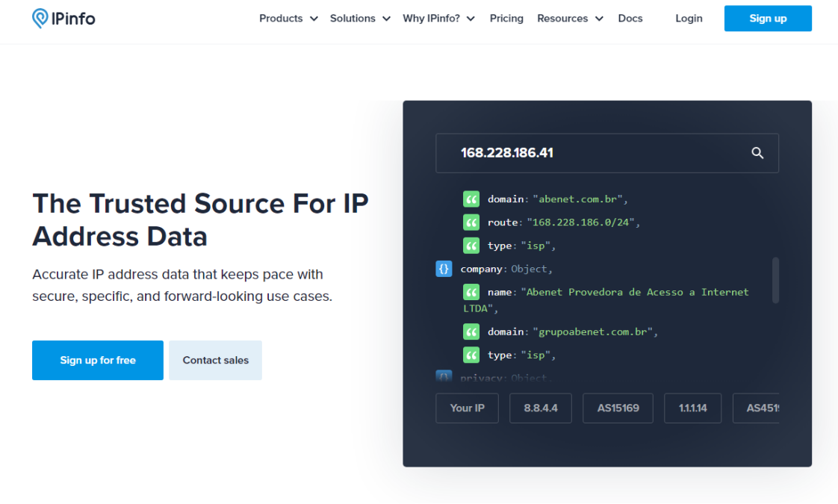This screenshot has width=838, height=504.
Task: Select the Your IP quick lookup chip
Action: click(x=467, y=408)
